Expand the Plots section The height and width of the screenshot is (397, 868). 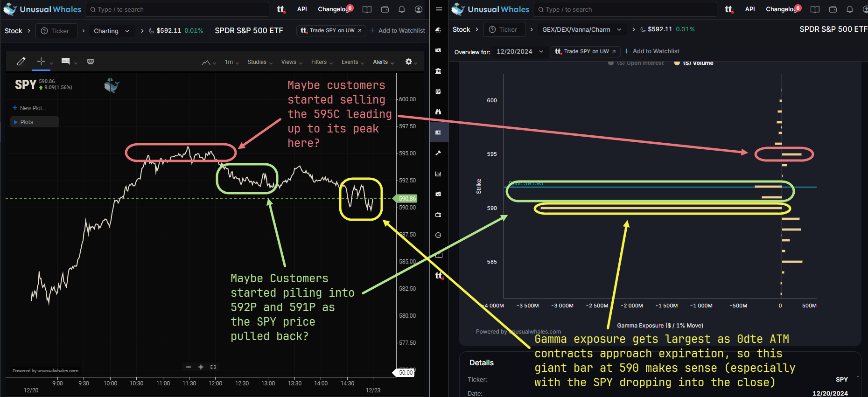35,122
